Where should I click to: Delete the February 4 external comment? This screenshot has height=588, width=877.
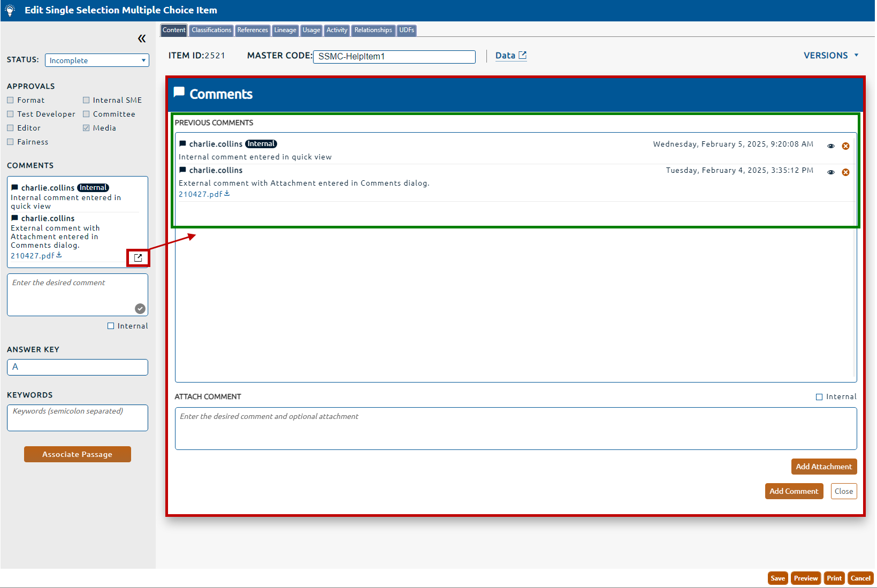(845, 172)
